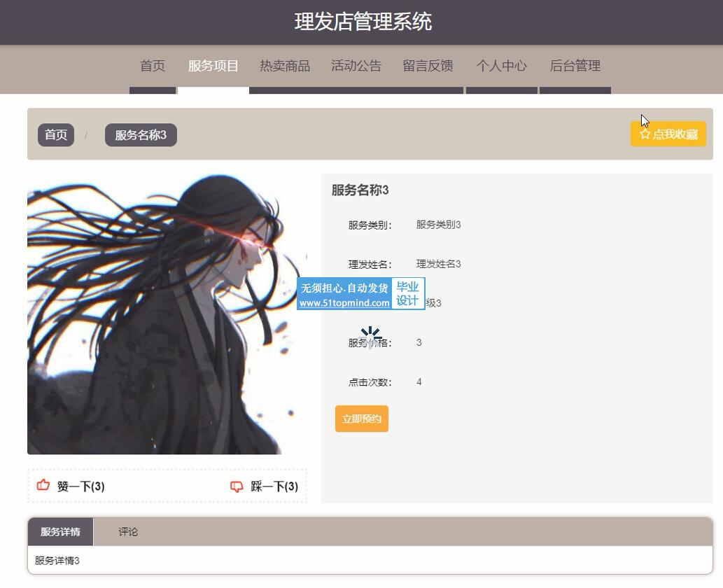Click the 服务名称3 breadcrumb

point(141,134)
